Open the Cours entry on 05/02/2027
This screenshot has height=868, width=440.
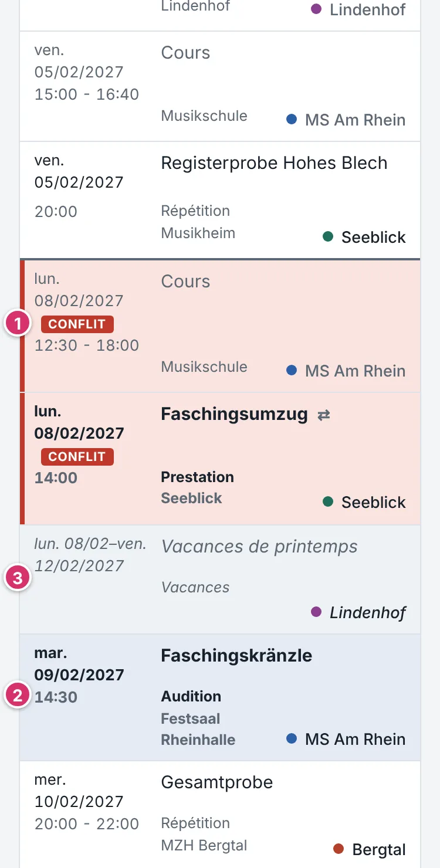pos(220,86)
